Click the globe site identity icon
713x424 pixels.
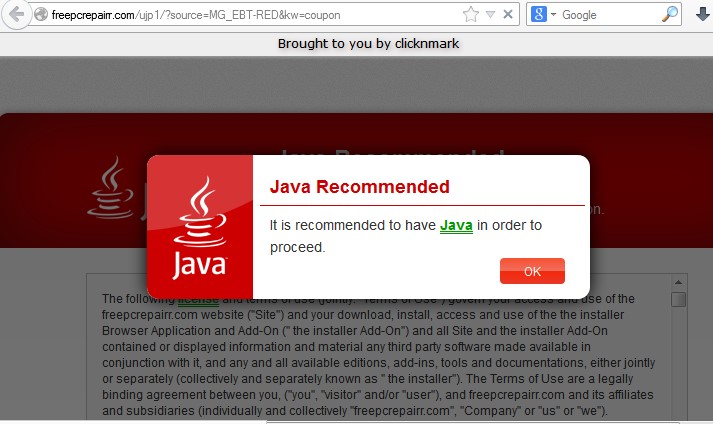pos(41,15)
